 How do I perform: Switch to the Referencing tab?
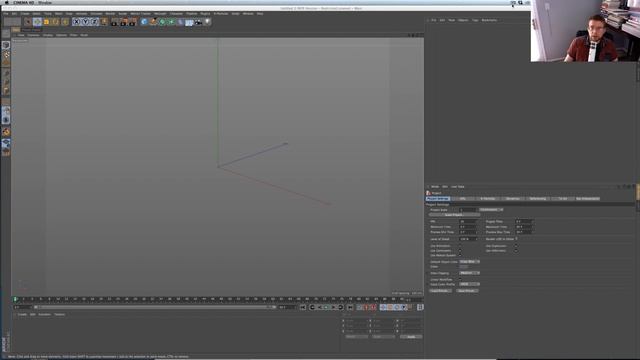click(538, 199)
